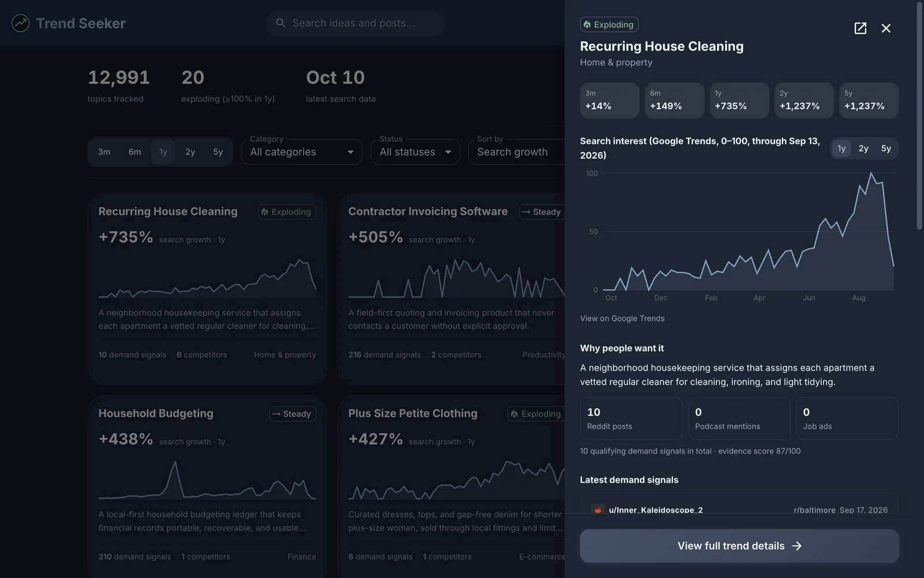Screen dimensions: 924x578
Task: Select the 1y timeframe in main filter
Action: (x=163, y=152)
